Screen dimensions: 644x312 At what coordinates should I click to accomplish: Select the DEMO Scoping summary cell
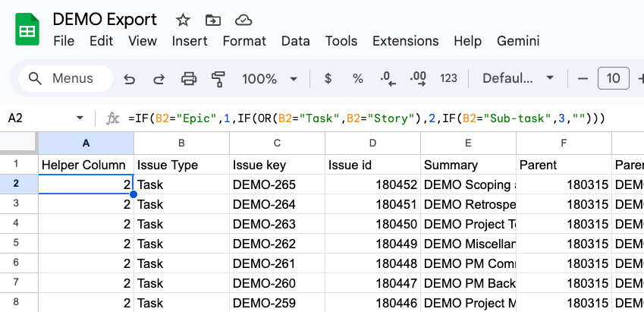click(x=468, y=184)
